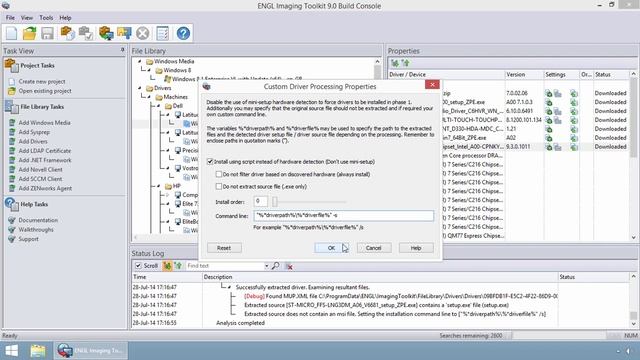Open the Help menu
Screen dimensions: 640x360
click(x=65, y=18)
